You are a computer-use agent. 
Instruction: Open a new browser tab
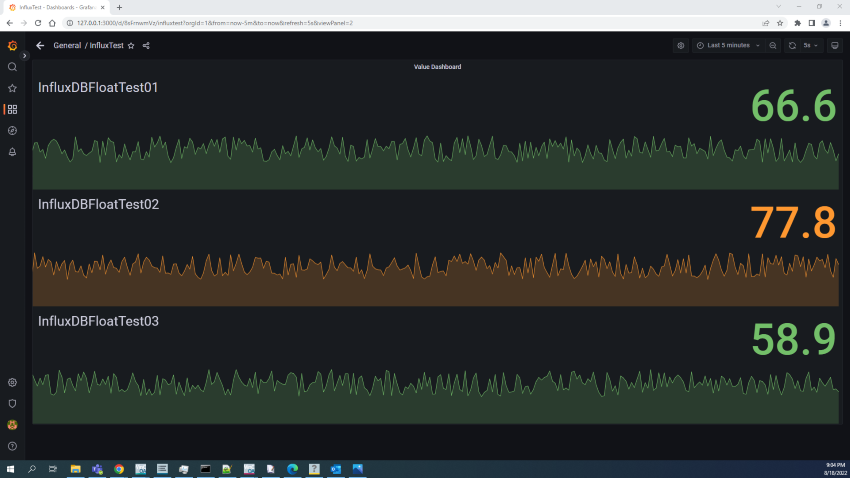click(x=119, y=8)
